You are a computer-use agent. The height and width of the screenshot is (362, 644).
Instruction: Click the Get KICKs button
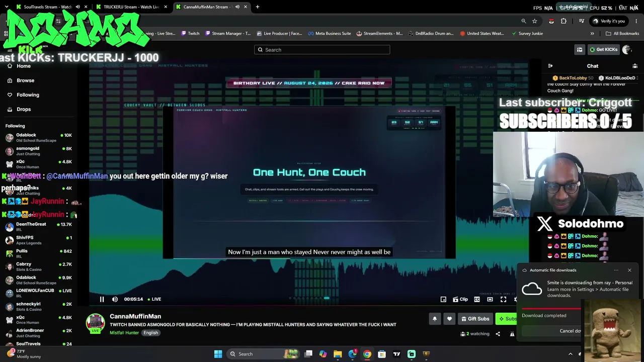tap(603, 49)
